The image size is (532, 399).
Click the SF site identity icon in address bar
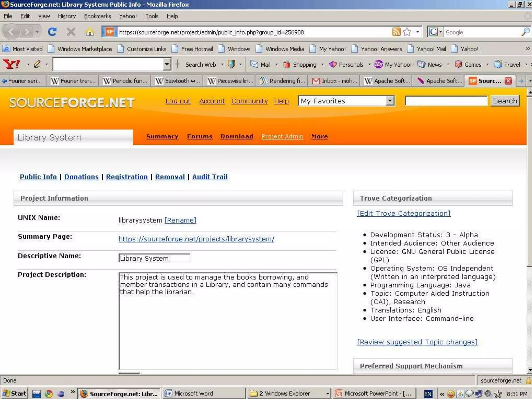point(109,32)
